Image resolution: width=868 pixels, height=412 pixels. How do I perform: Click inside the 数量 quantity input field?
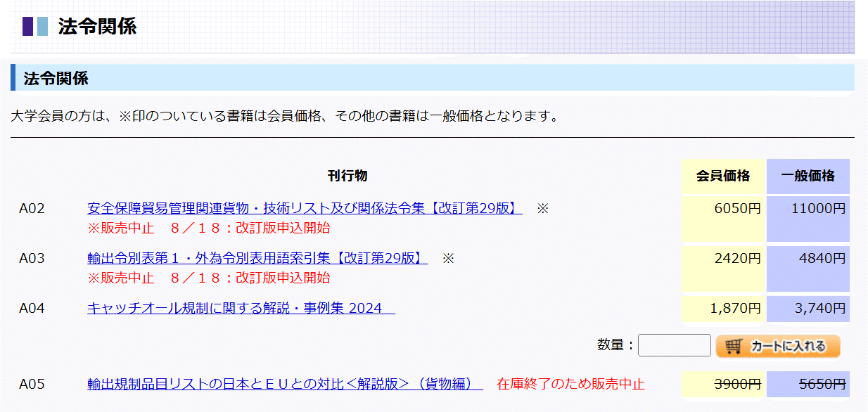[x=673, y=345]
